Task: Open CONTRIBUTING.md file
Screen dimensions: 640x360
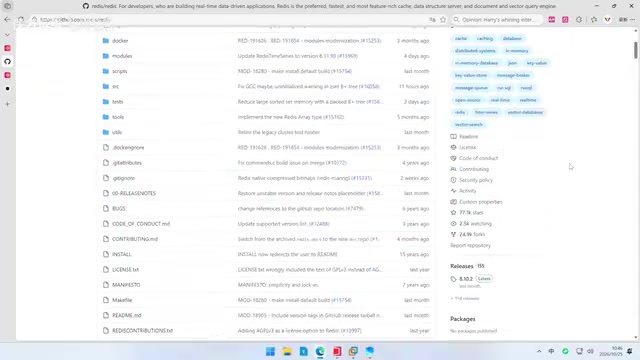Action: pyautogui.click(x=135, y=239)
